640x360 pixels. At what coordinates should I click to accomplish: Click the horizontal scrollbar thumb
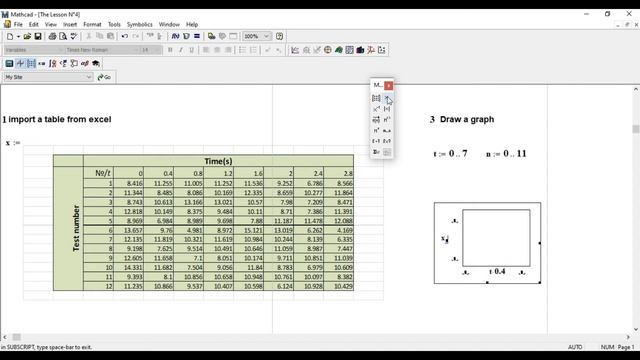pos(16,337)
